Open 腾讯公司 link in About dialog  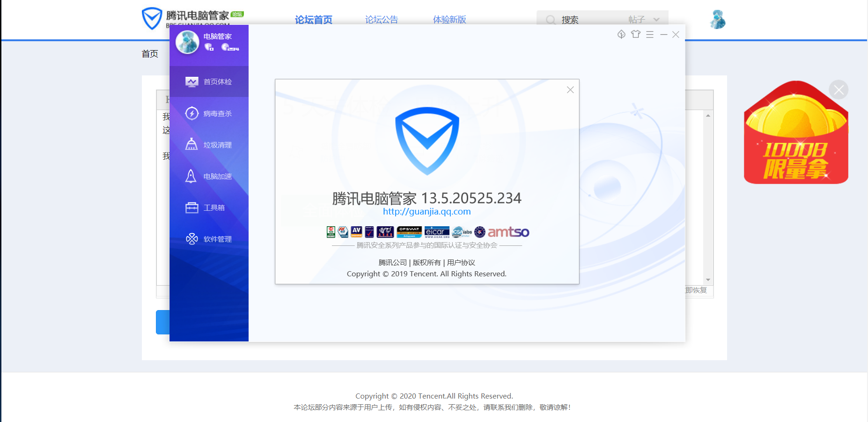[x=392, y=262]
